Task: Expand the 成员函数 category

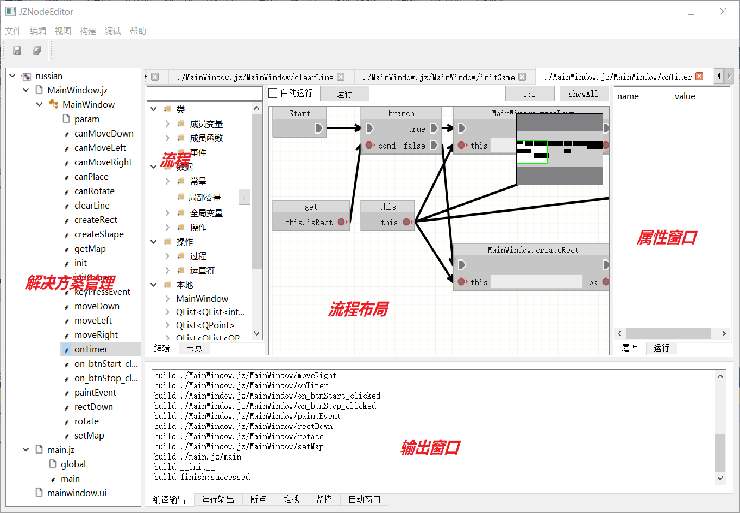Action: coord(168,138)
